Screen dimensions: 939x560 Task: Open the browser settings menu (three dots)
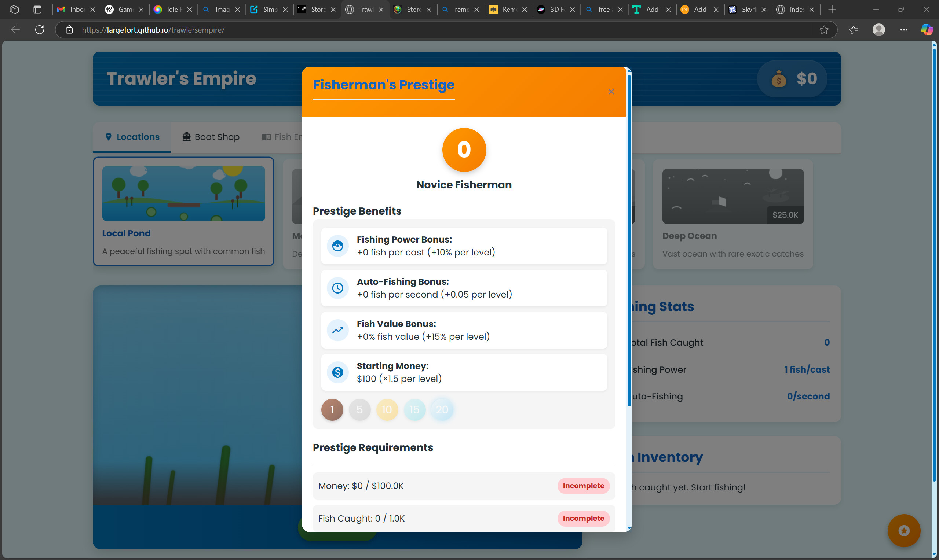[x=904, y=30]
